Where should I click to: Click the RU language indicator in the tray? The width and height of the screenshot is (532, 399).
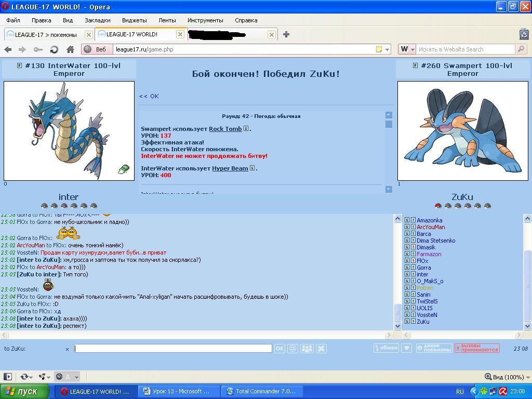(x=460, y=392)
